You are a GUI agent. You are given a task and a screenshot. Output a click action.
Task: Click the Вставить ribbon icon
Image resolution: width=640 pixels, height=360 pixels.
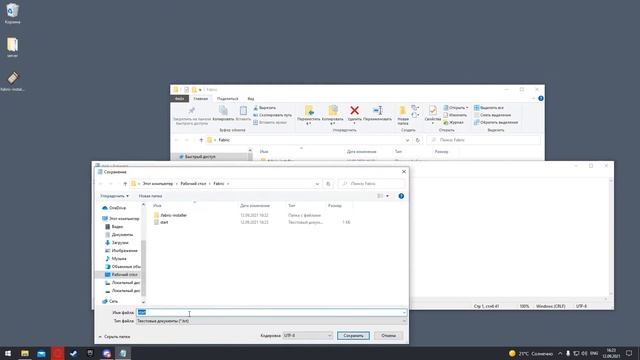point(243,111)
